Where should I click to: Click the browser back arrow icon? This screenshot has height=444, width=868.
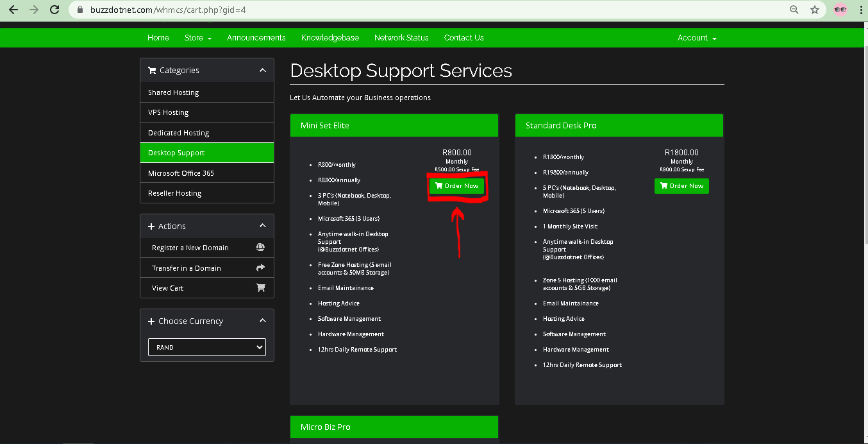13,10
